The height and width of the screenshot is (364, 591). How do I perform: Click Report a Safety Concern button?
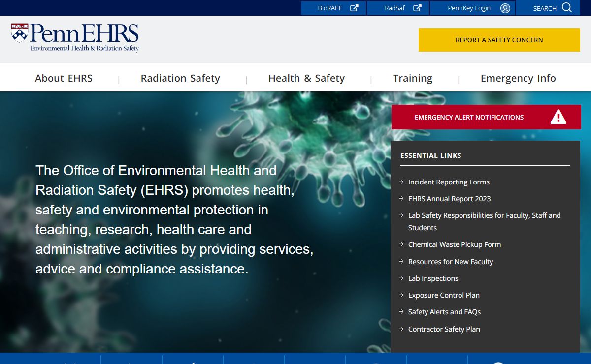(499, 40)
